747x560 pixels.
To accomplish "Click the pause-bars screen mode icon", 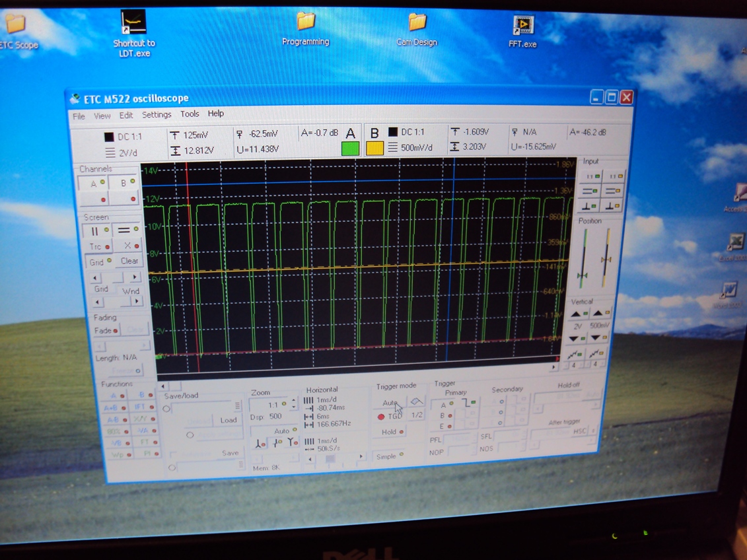I will coord(96,231).
